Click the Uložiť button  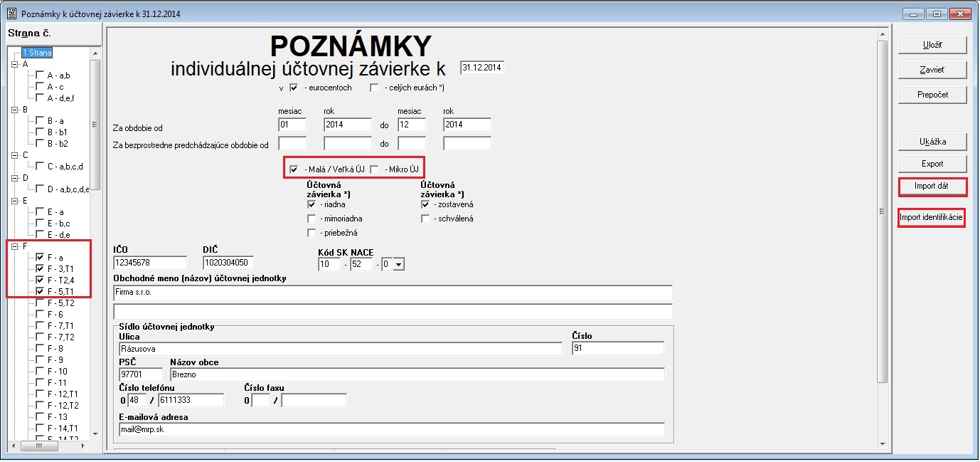932,45
